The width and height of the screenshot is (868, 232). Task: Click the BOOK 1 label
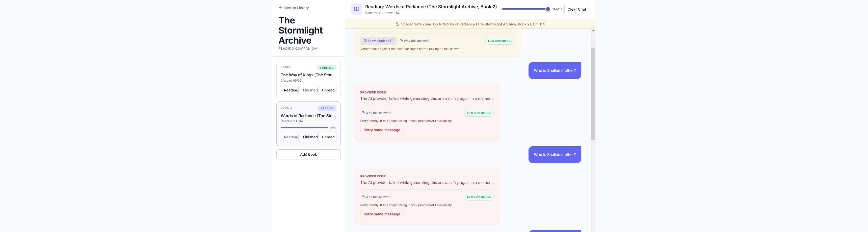pos(286,67)
